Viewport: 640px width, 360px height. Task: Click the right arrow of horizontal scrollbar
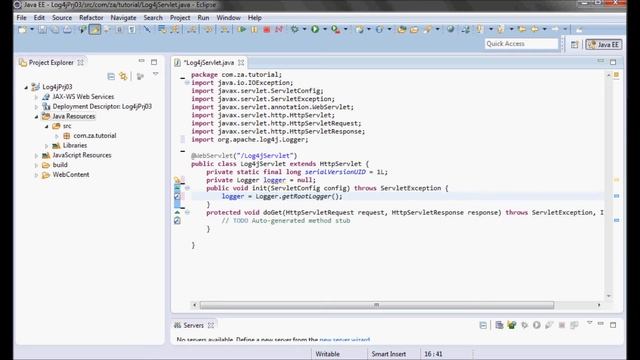pyautogui.click(x=599, y=305)
